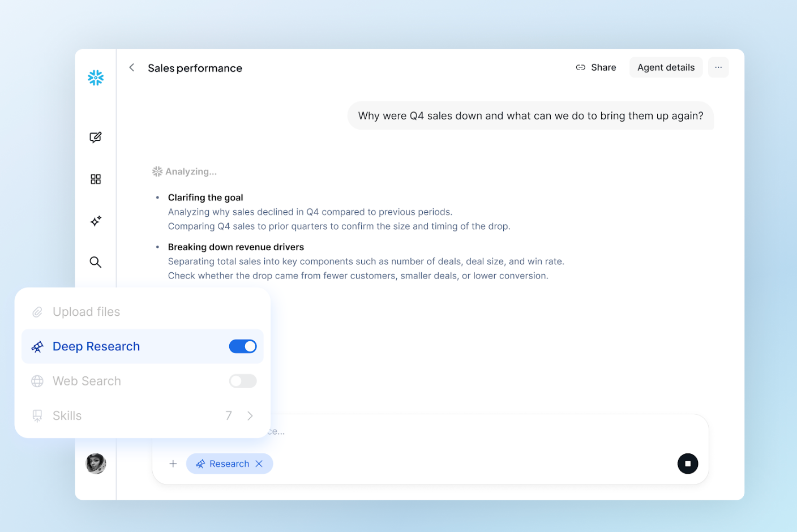
Task: Enable the Web Search toggle
Action: (x=243, y=381)
